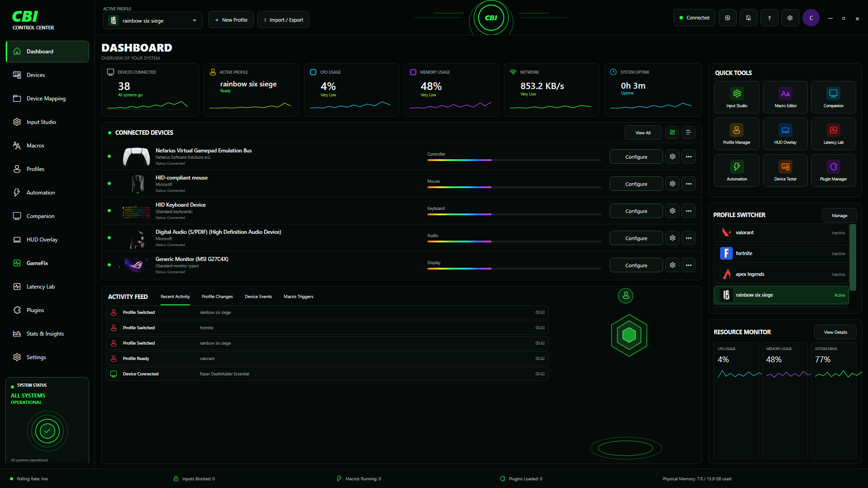Configure the HID Keyboard Device
868x488 pixels.
(x=636, y=211)
